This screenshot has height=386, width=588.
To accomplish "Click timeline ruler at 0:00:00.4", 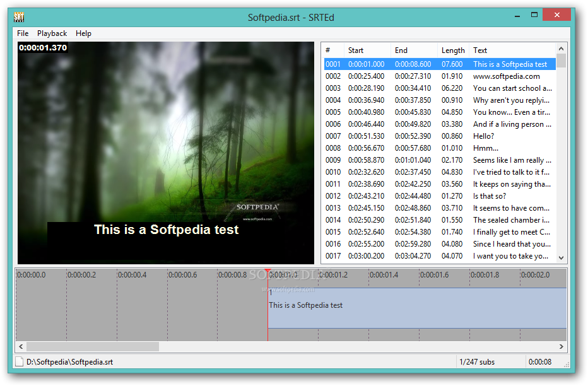I will coord(132,275).
